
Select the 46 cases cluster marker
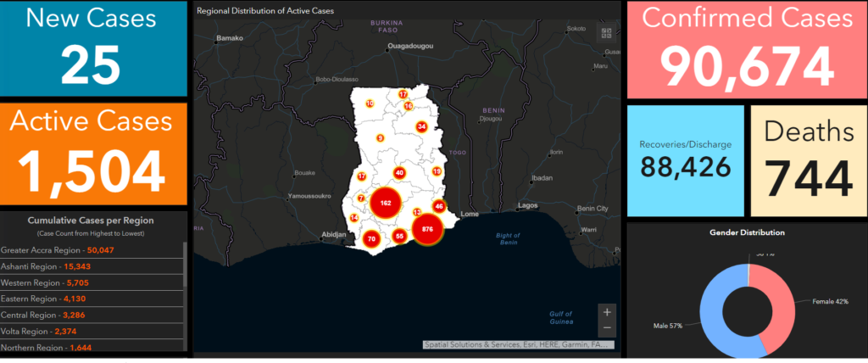[x=439, y=206]
